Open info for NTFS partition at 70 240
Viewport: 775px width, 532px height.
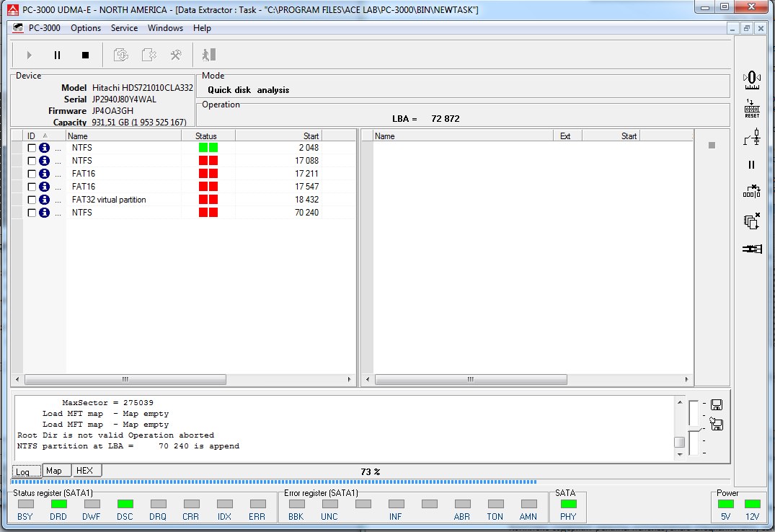tap(45, 213)
